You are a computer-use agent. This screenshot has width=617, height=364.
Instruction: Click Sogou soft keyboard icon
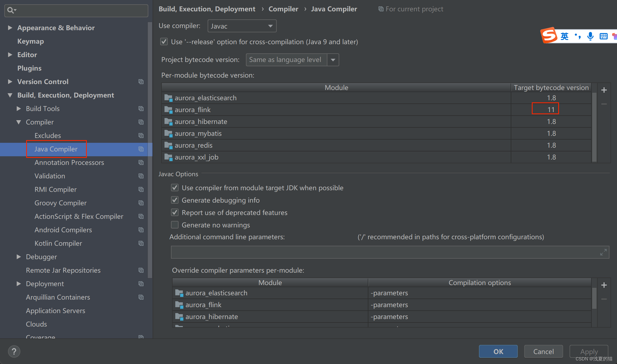603,36
